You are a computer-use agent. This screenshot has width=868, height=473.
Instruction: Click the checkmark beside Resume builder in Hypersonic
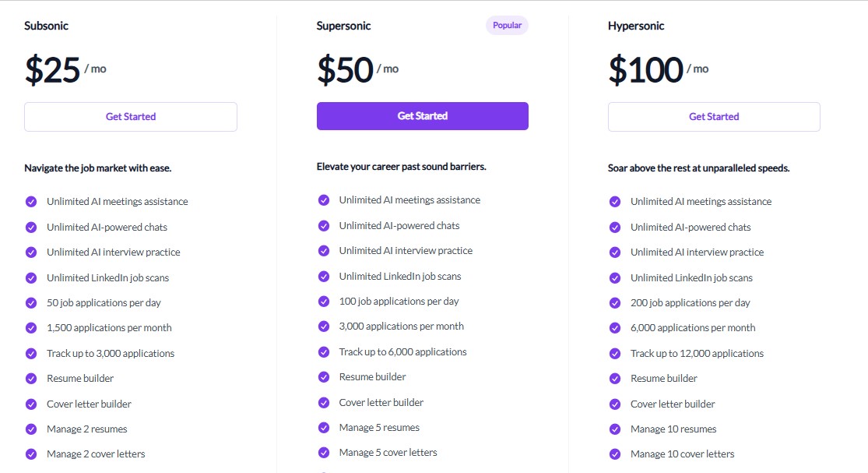pyautogui.click(x=616, y=378)
